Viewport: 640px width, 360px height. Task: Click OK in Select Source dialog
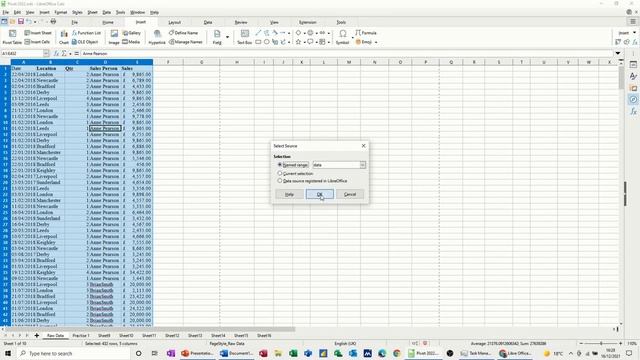point(320,194)
